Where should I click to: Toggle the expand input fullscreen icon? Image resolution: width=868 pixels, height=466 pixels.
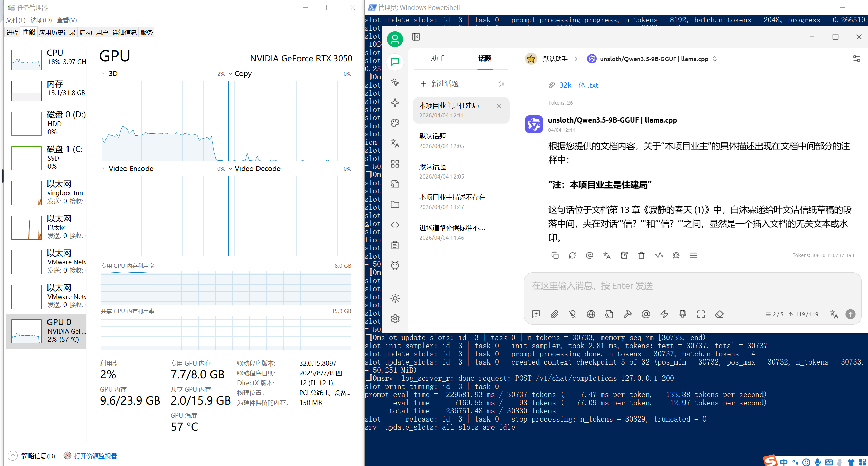[701, 314]
